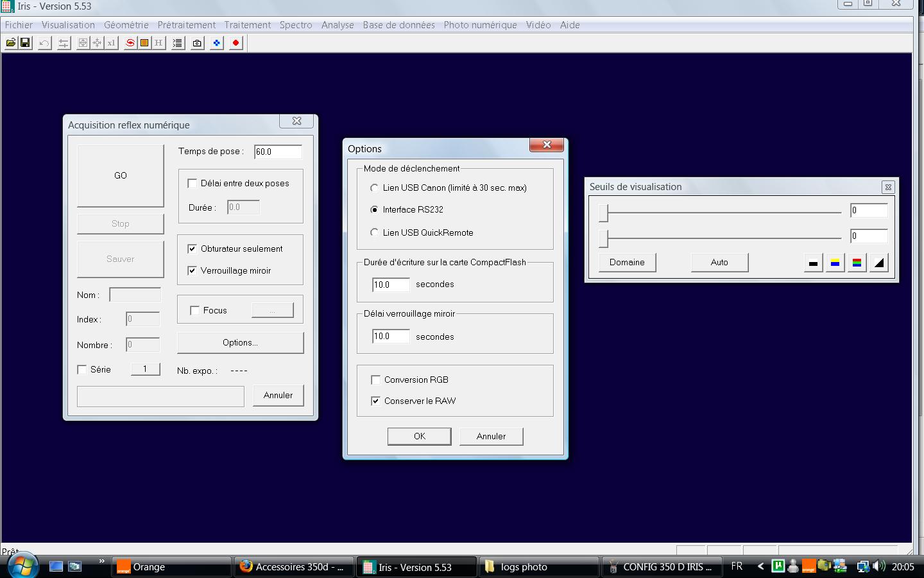This screenshot has width=924, height=578.
Task: Click the Options... button
Action: click(x=240, y=342)
